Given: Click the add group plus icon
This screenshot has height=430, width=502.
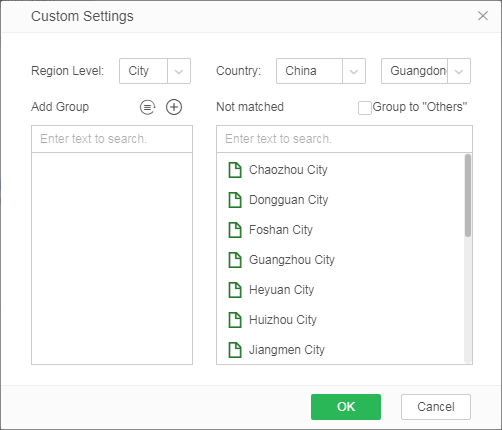Looking at the screenshot, I should (x=174, y=107).
